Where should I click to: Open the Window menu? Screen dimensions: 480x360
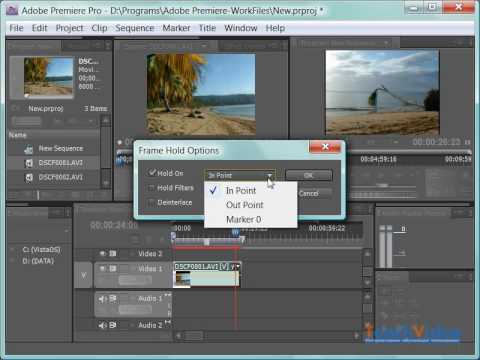click(x=240, y=28)
